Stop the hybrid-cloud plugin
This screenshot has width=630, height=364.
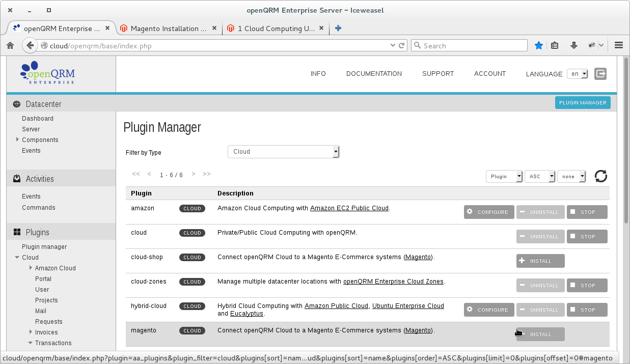pos(587,310)
